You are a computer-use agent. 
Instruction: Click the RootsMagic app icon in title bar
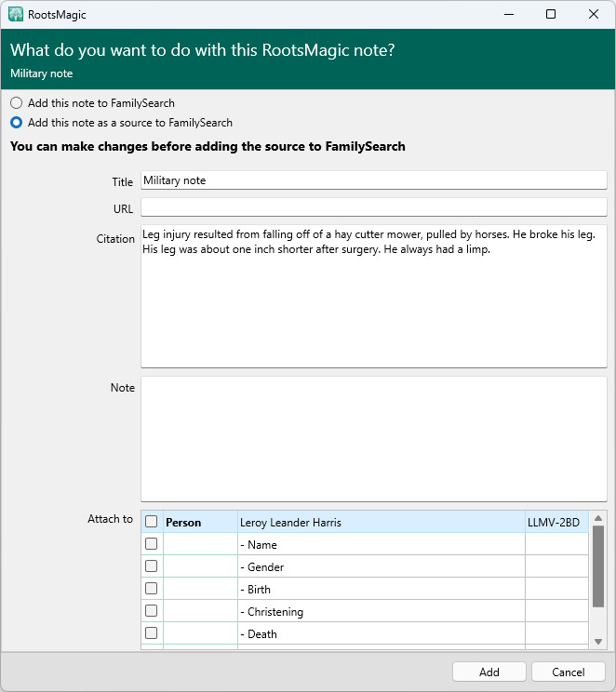pos(16,14)
